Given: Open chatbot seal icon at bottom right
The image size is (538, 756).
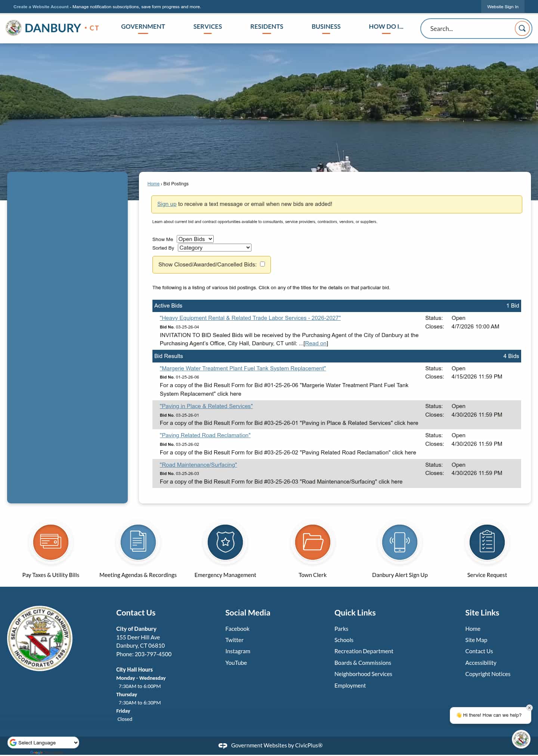Looking at the screenshot, I should point(521,739).
